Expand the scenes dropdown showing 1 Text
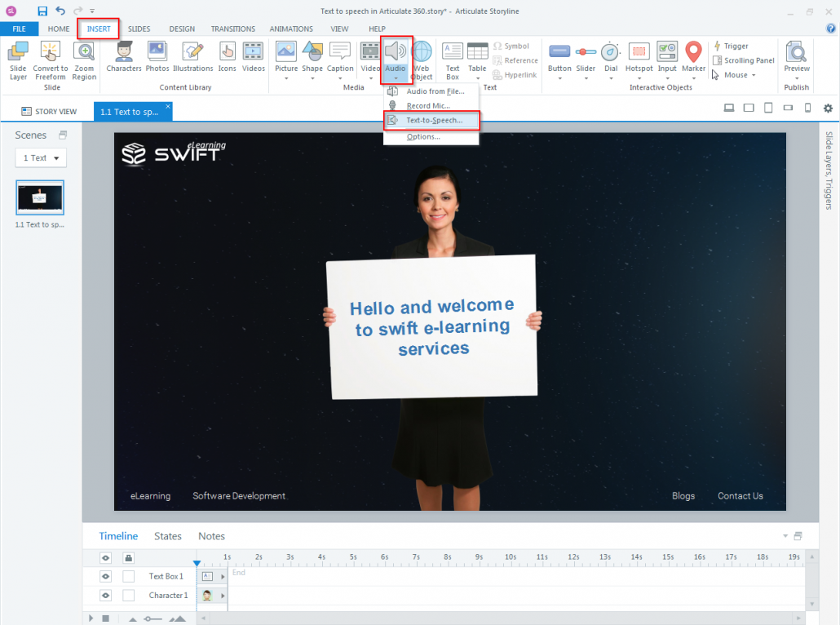Image resolution: width=840 pixels, height=625 pixels. (x=40, y=157)
